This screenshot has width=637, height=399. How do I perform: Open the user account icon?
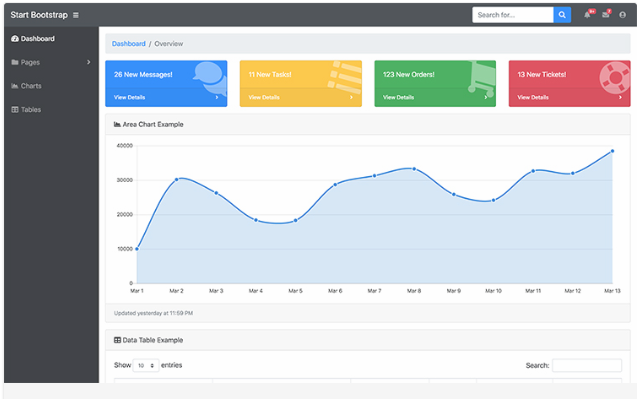[x=622, y=15]
